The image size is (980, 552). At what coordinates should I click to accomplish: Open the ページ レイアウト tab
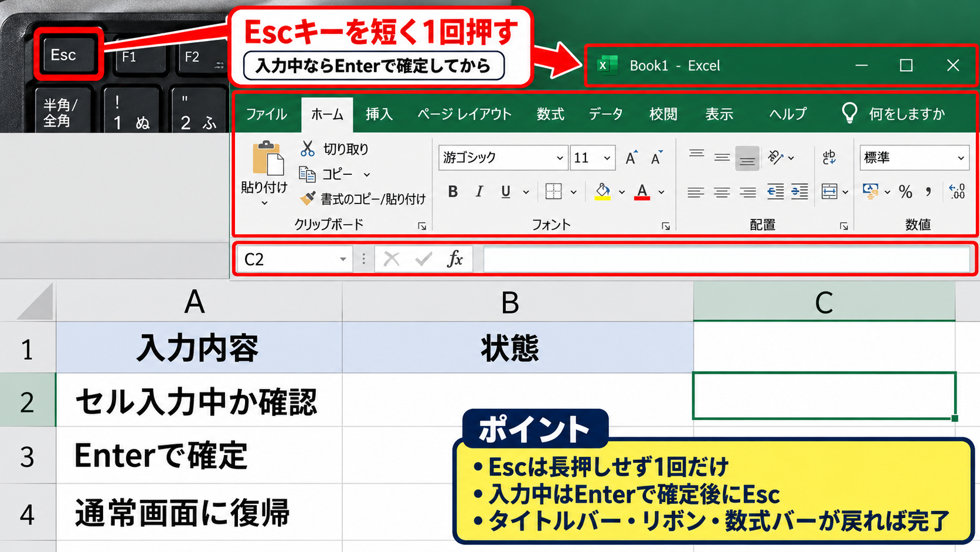click(464, 114)
